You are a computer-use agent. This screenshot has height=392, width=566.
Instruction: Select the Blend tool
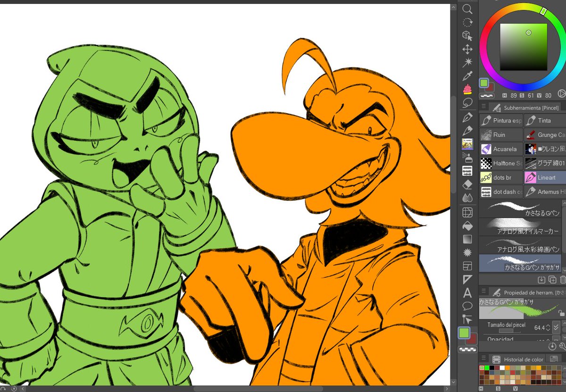point(467,197)
